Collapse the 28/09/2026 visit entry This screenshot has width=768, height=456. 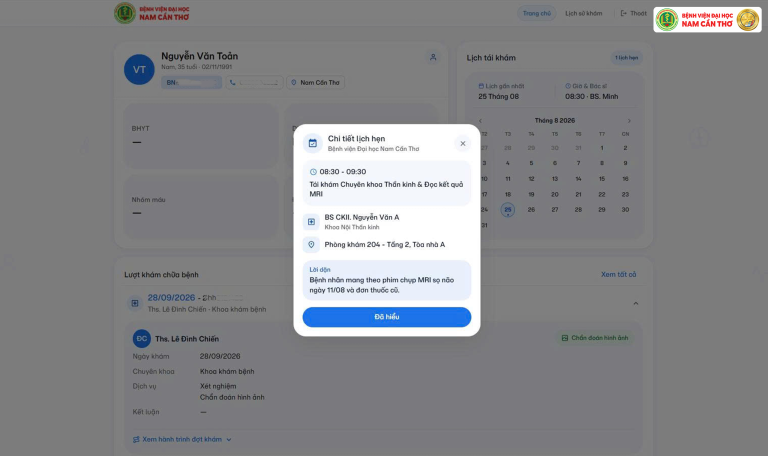click(x=636, y=304)
